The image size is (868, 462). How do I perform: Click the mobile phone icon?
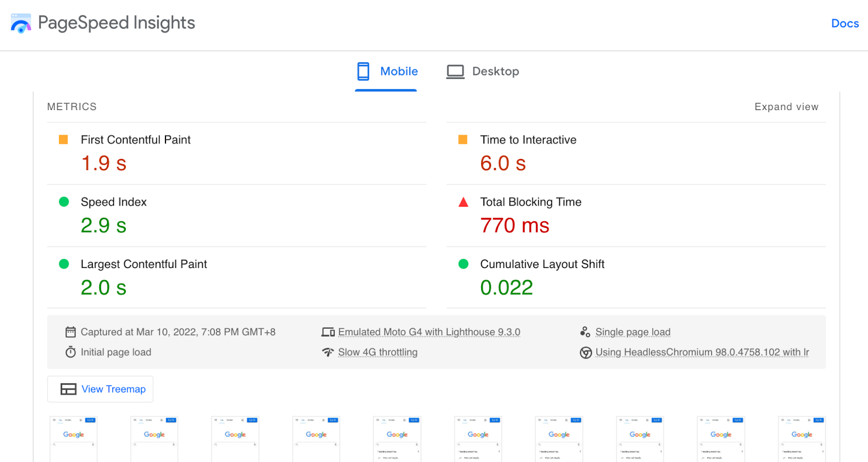point(363,71)
